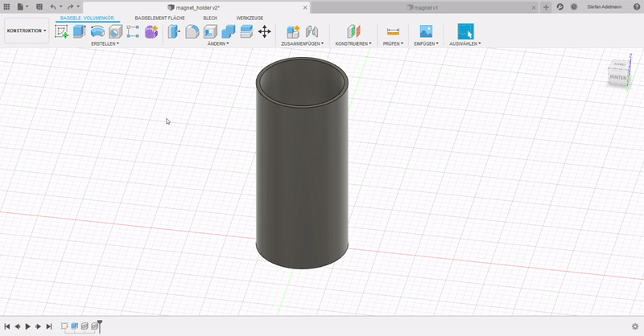Activate the Hole tool icon
This screenshot has width=644, height=336.
tap(115, 32)
